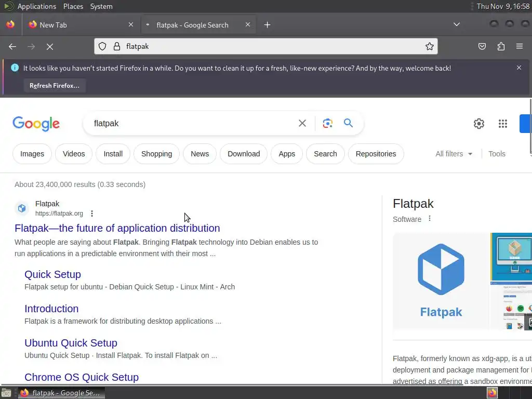Open the Extensions puzzle icon
The height and width of the screenshot is (399, 532).
point(501,46)
